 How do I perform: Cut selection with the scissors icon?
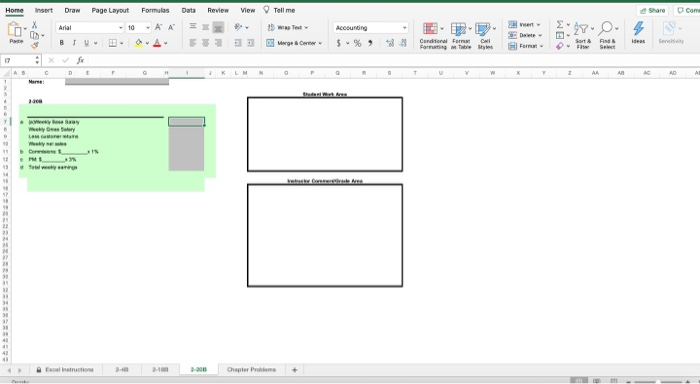click(x=34, y=25)
